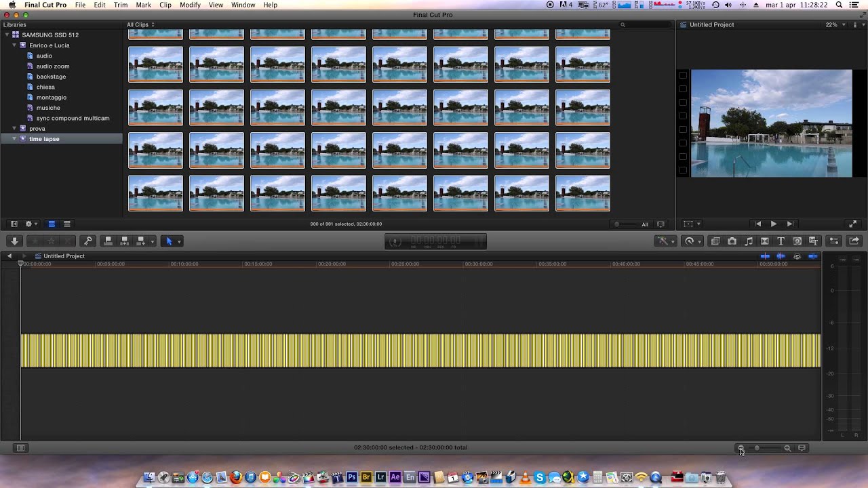
Task: Toggle Solo for selected items
Action: (x=797, y=256)
